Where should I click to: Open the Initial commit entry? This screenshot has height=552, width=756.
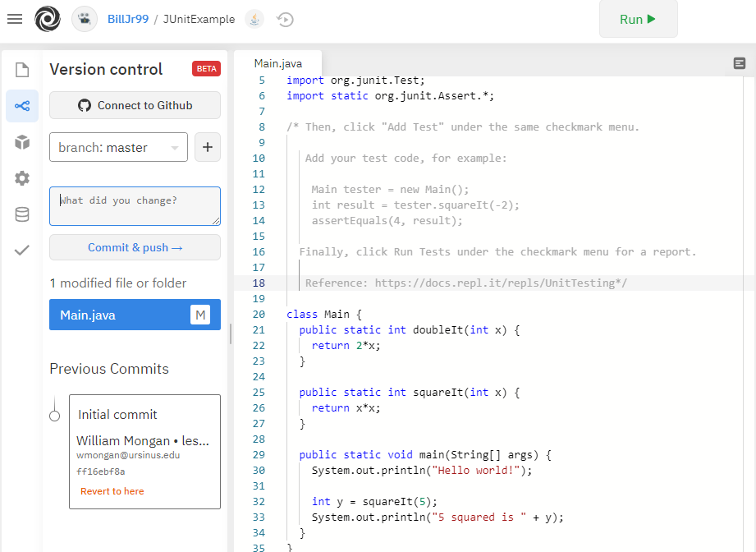(144, 452)
